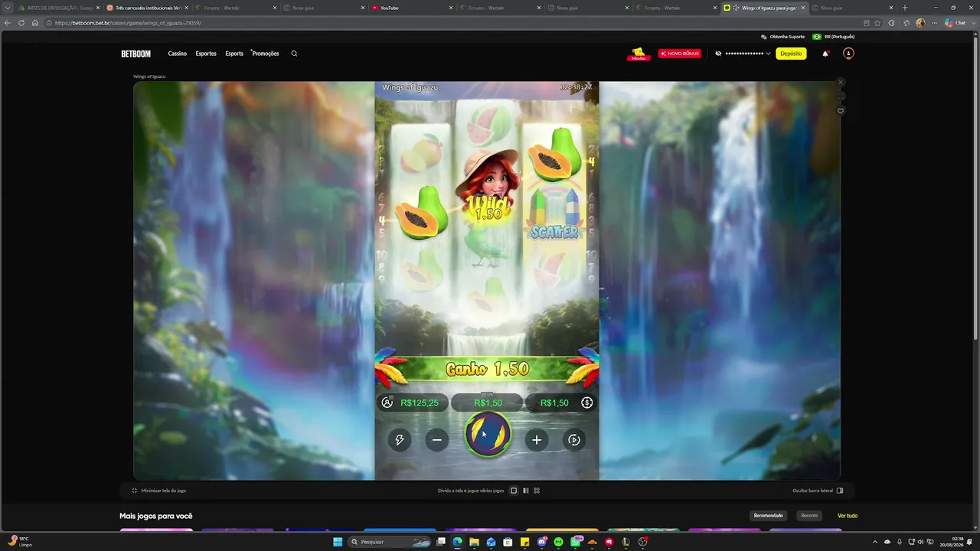The width and height of the screenshot is (980, 551).
Task: Open the Esports menu
Action: (x=234, y=54)
